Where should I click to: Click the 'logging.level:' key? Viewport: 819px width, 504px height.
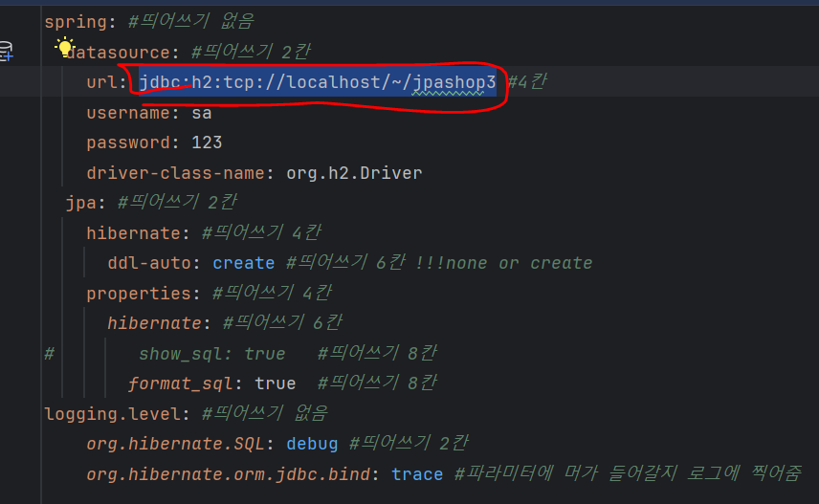click(117, 414)
